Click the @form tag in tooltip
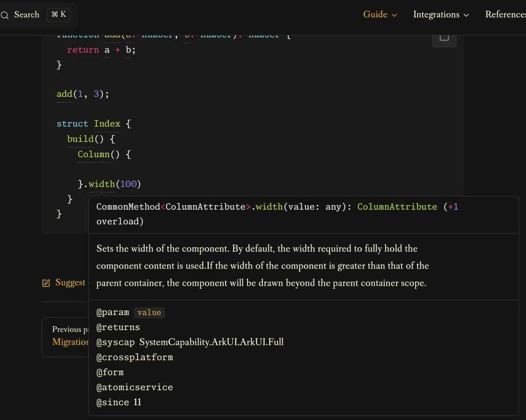526x420 pixels. coord(110,372)
